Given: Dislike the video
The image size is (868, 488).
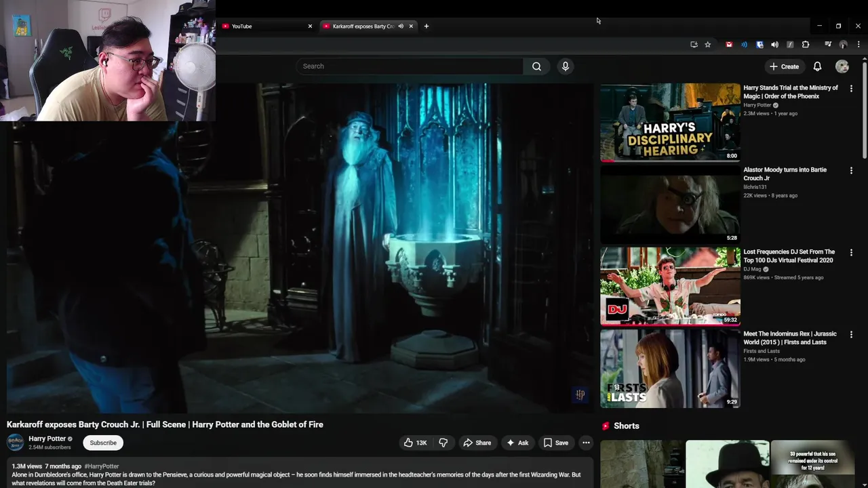Looking at the screenshot, I should 443,443.
